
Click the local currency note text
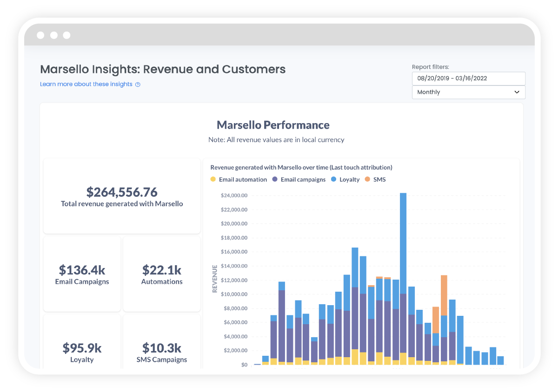tap(276, 139)
